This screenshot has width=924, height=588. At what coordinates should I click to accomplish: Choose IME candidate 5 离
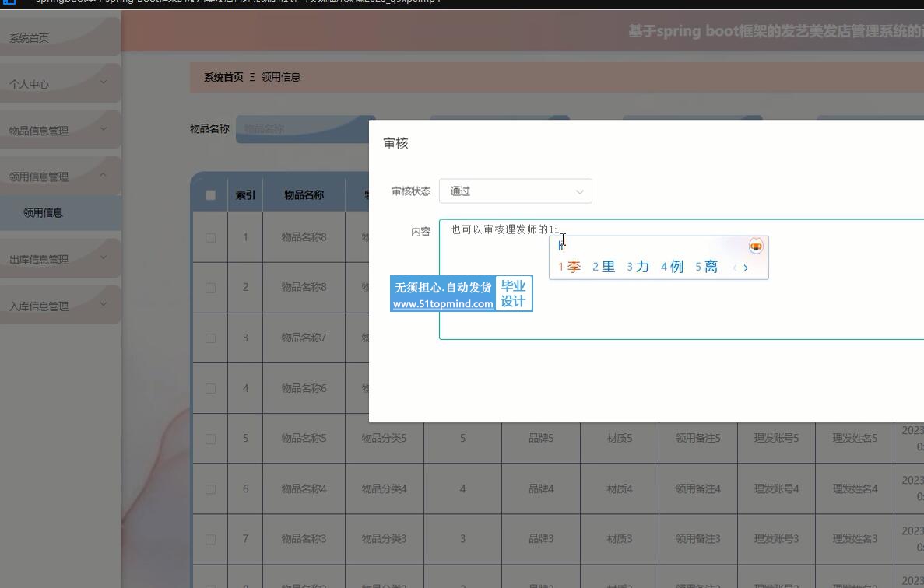tap(707, 267)
